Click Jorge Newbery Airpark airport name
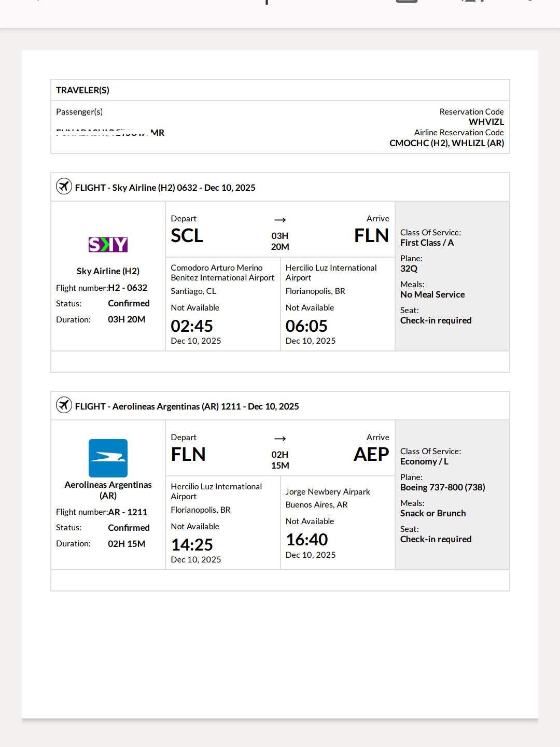The width and height of the screenshot is (560, 747). (x=328, y=491)
